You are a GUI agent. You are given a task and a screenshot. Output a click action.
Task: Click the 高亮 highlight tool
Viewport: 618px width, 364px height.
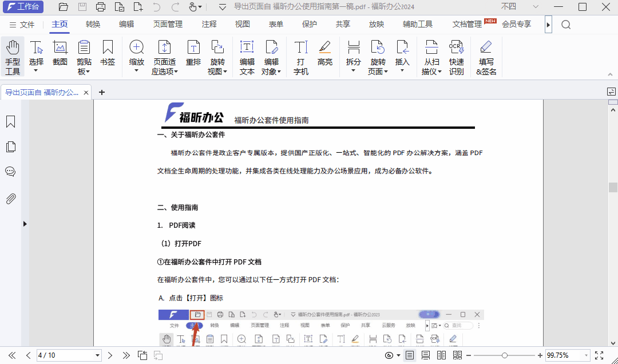(x=325, y=56)
